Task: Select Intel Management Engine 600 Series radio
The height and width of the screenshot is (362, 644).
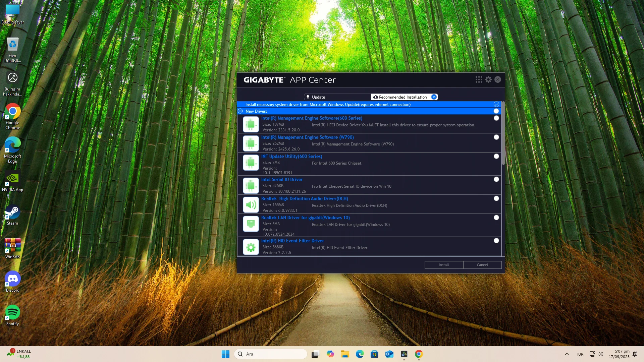Action: [496, 118]
